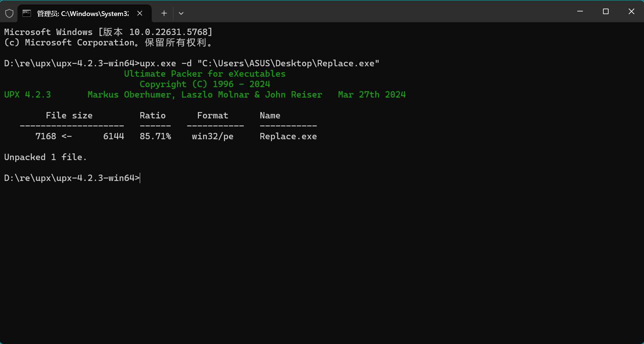Close the terminal window
Image resolution: width=644 pixels, height=344 pixels.
tap(631, 12)
